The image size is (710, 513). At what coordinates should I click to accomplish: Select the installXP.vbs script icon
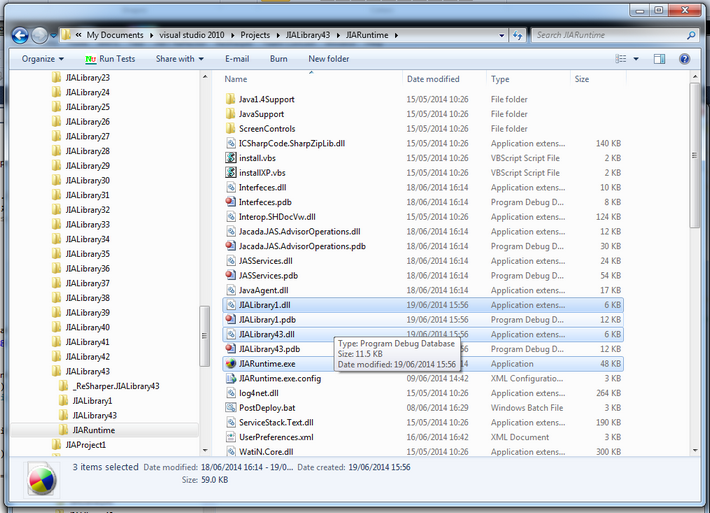(231, 173)
